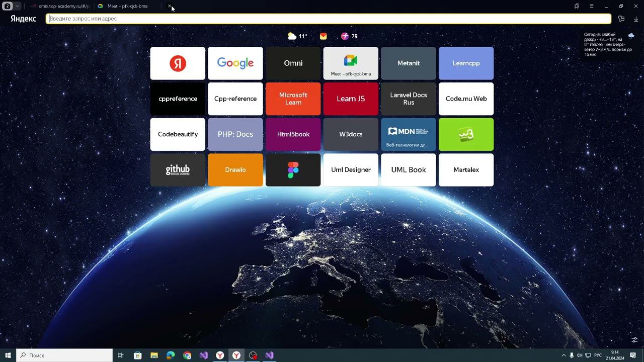The height and width of the screenshot is (362, 644).
Task: Open network settings in system tray
Action: (x=588, y=355)
